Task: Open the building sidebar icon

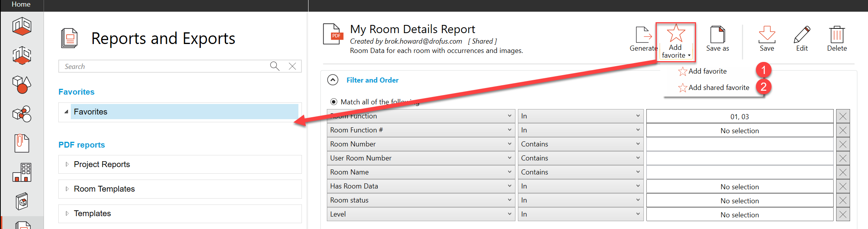Action: (22, 172)
